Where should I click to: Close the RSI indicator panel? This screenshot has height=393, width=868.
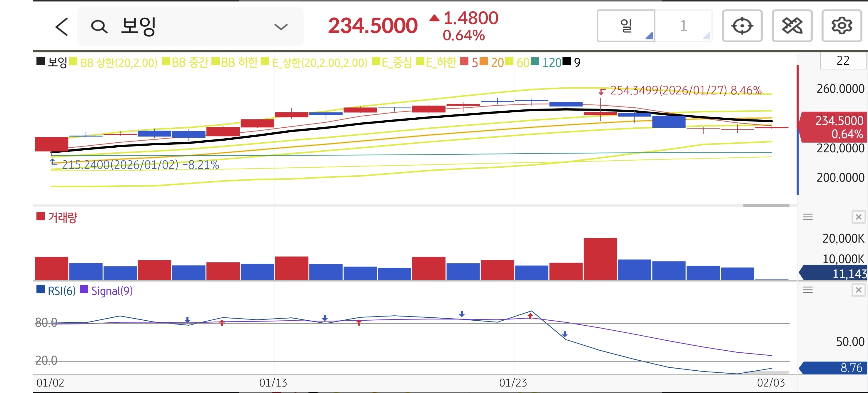tap(858, 290)
